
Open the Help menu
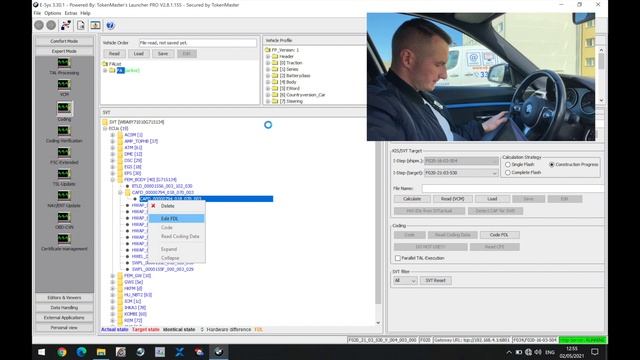[x=85, y=13]
